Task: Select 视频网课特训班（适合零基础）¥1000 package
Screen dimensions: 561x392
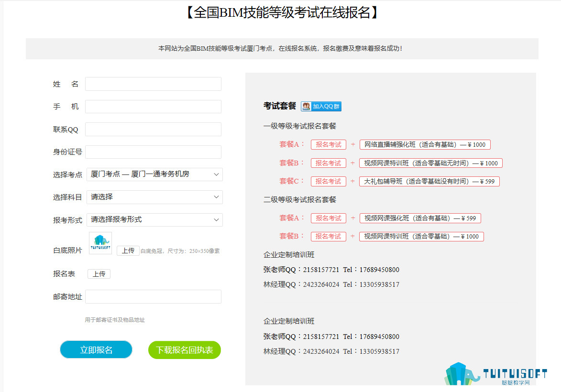Action: (x=421, y=237)
